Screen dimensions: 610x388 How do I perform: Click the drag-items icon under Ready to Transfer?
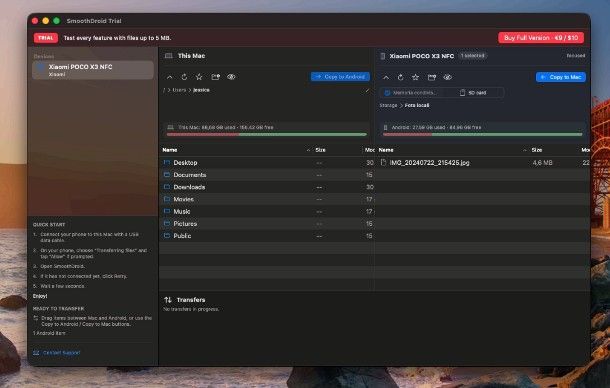tap(36, 318)
